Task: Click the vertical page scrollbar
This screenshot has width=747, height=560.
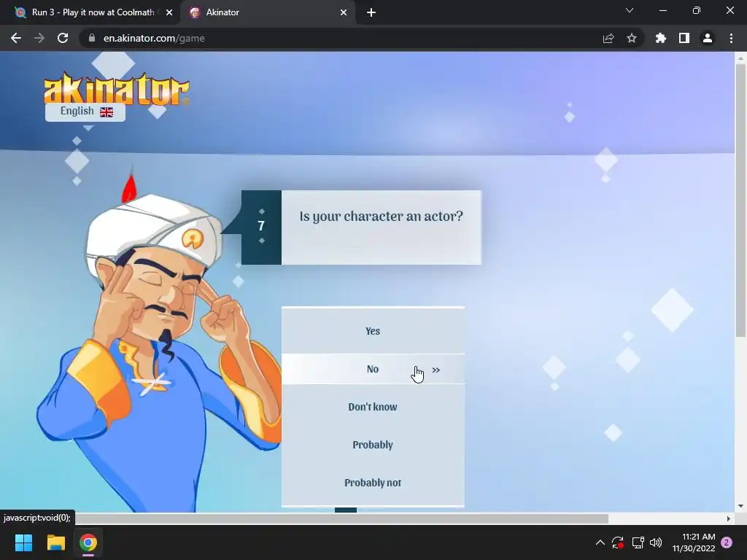Action: coord(740,200)
